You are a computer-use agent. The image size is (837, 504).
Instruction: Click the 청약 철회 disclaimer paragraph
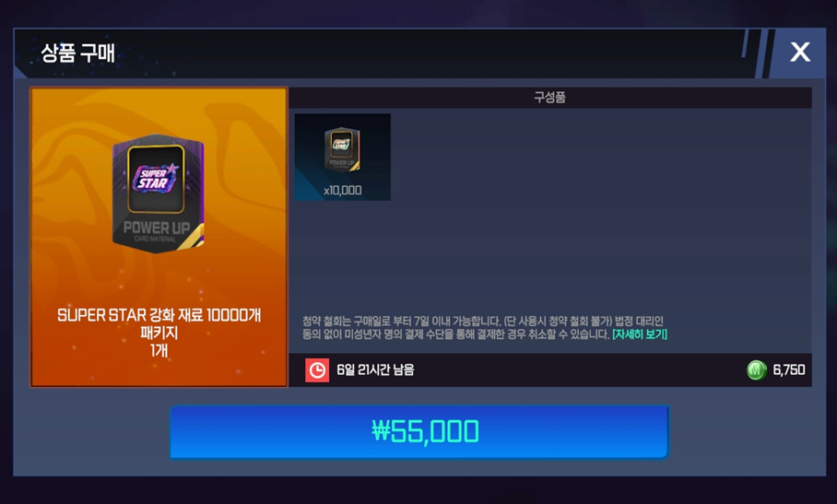pos(484,327)
